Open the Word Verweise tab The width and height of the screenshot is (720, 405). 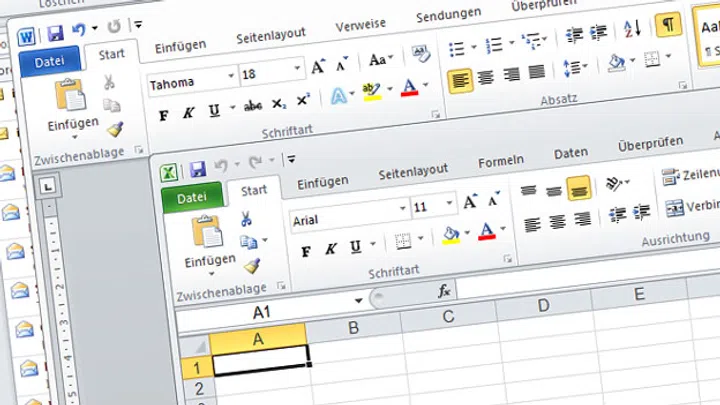pyautogui.click(x=360, y=25)
